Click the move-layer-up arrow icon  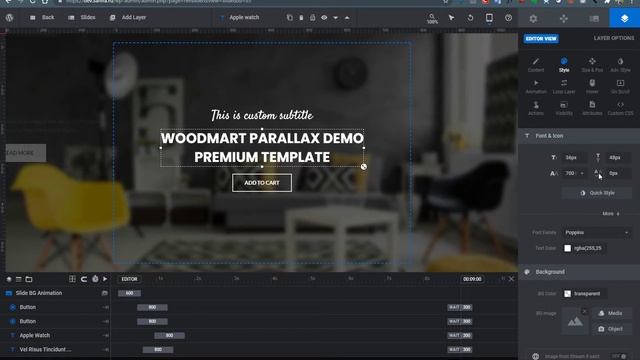point(347,18)
